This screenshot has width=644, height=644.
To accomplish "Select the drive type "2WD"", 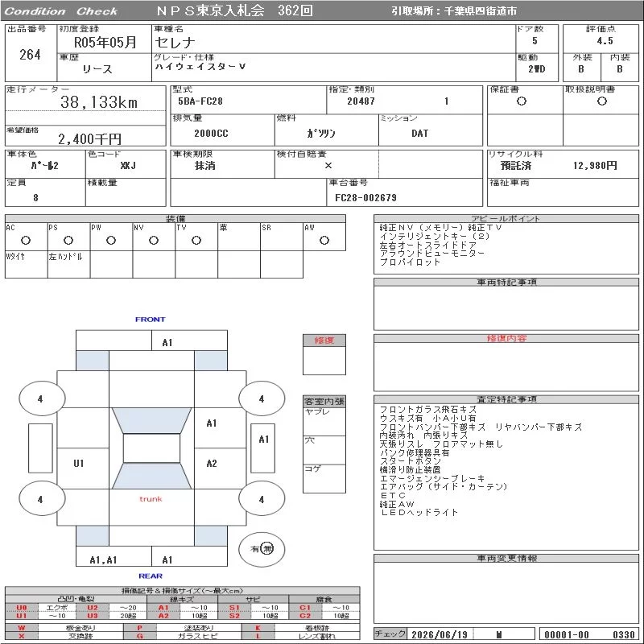I will point(537,69).
